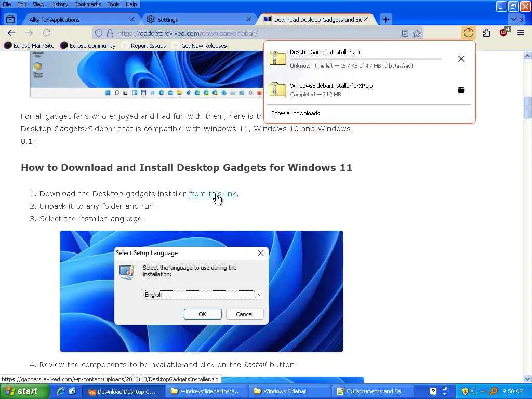Open the History menu
The width and height of the screenshot is (532, 399).
click(59, 4)
